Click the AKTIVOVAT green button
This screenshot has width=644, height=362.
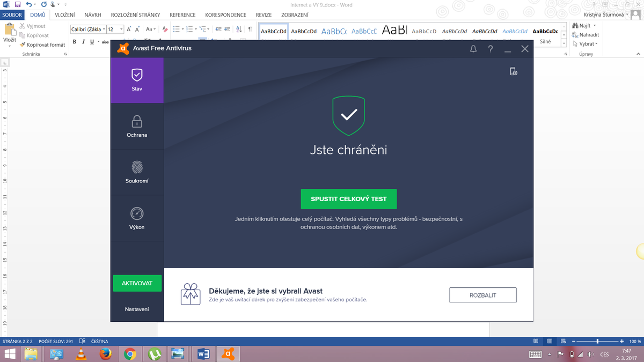coord(137,283)
